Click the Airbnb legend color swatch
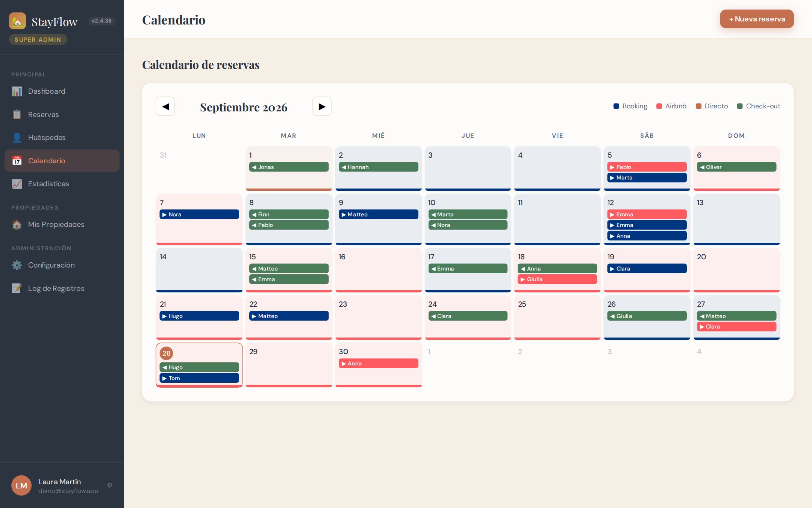 coord(659,106)
